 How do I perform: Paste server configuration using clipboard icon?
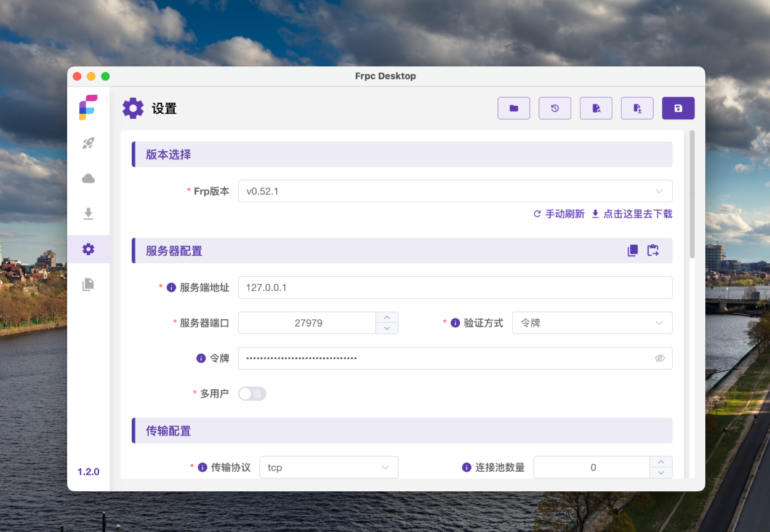[x=653, y=250]
